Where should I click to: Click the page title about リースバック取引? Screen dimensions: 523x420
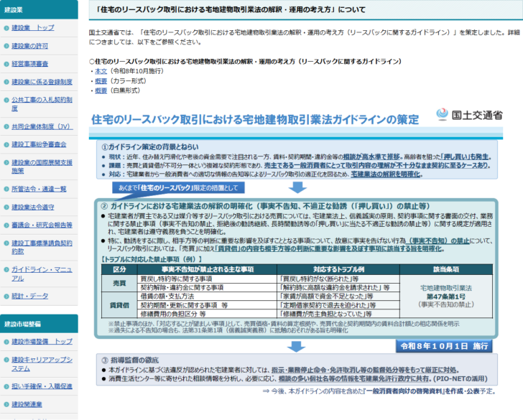(x=231, y=9)
